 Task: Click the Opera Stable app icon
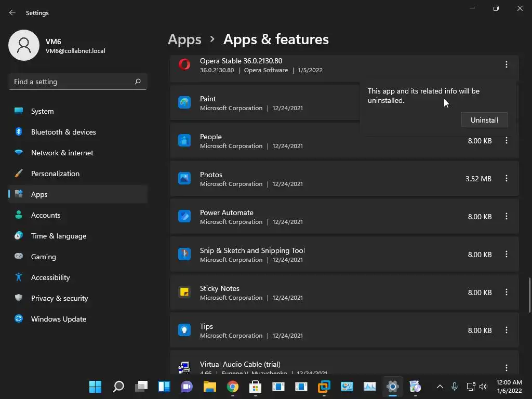coord(184,64)
